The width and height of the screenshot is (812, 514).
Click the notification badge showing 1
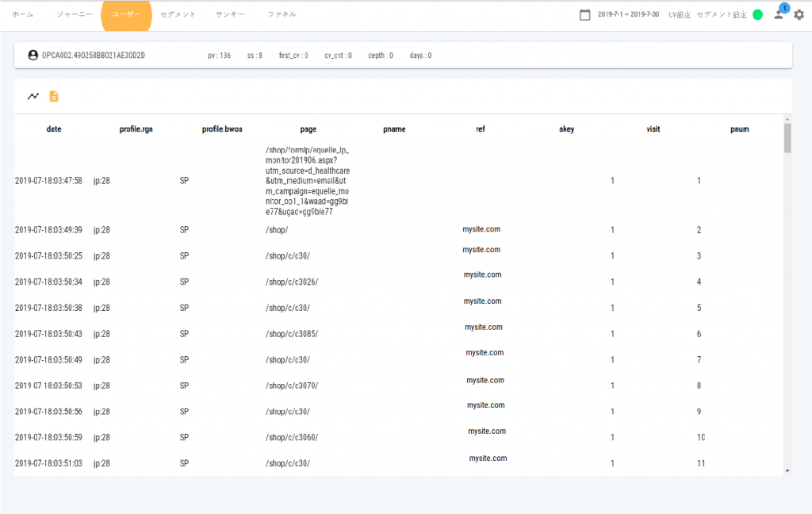(785, 7)
